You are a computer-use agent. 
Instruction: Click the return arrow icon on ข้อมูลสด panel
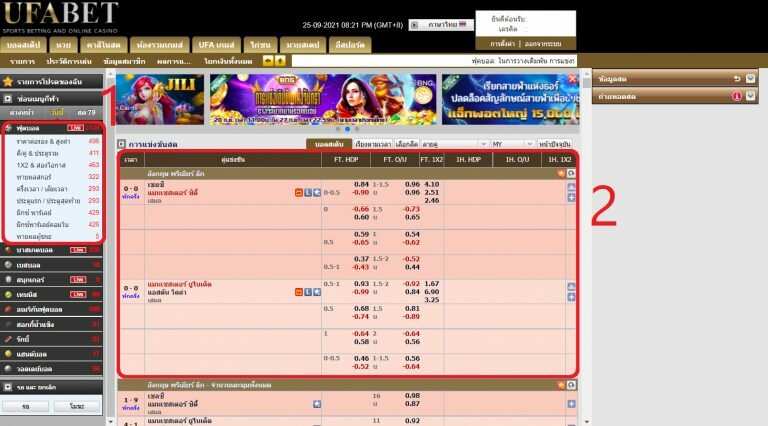click(737, 78)
